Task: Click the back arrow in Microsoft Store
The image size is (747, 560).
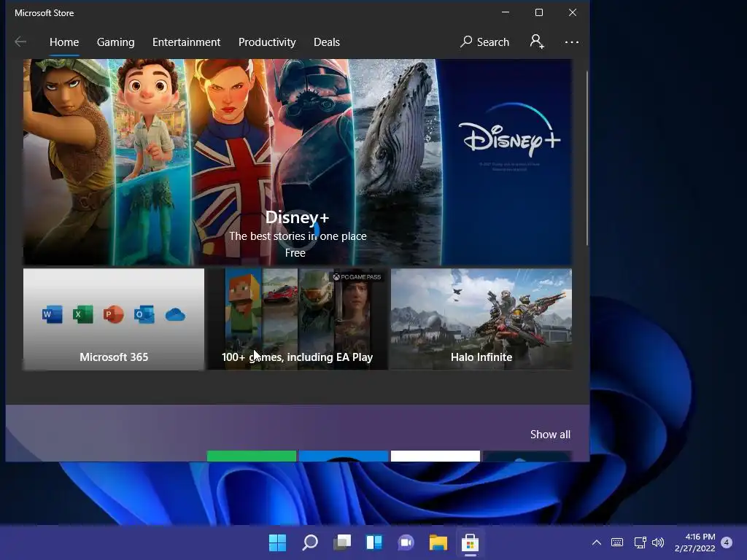Action: (20, 42)
